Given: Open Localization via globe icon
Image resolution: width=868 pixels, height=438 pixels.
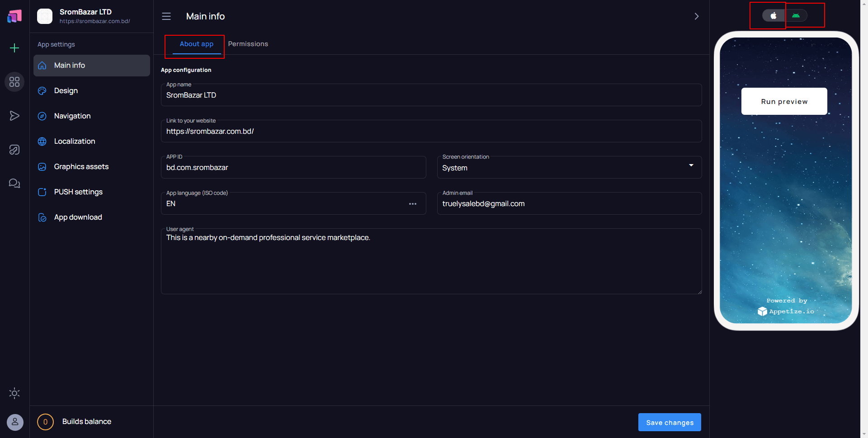Looking at the screenshot, I should [42, 141].
